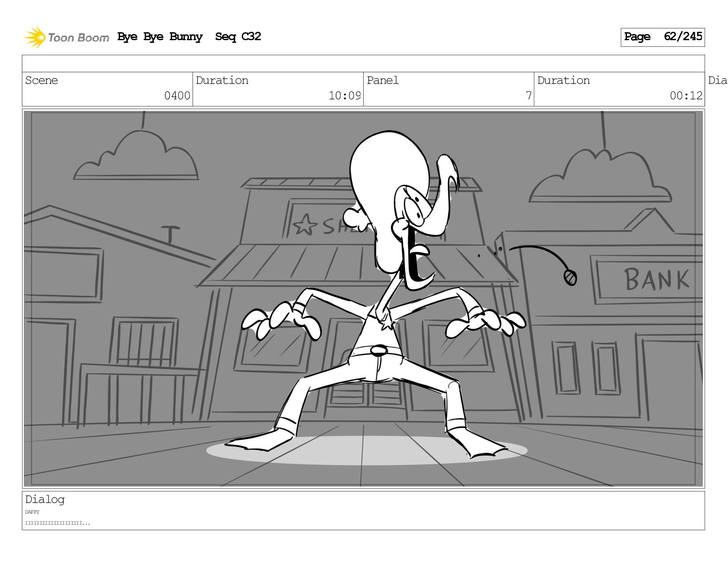
Task: Click the Dialog section label
Action: point(45,499)
